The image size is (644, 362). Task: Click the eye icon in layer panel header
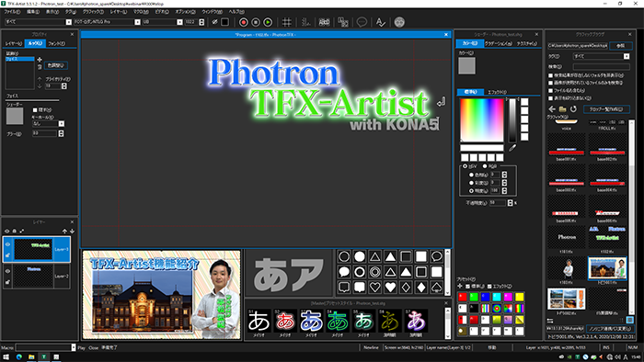[x=7, y=232]
